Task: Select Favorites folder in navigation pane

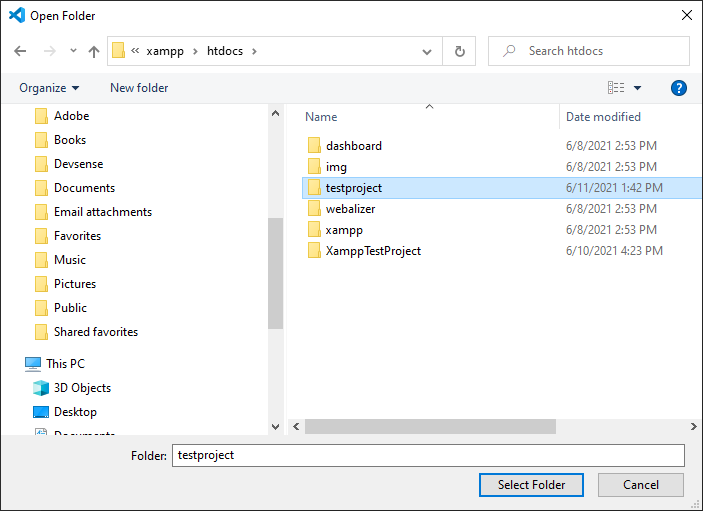Action: 77,236
